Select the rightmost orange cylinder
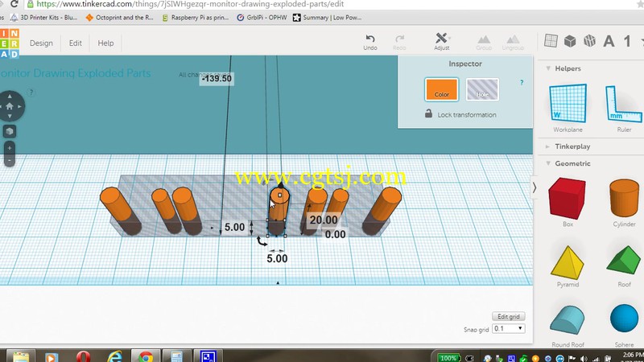 (x=382, y=211)
